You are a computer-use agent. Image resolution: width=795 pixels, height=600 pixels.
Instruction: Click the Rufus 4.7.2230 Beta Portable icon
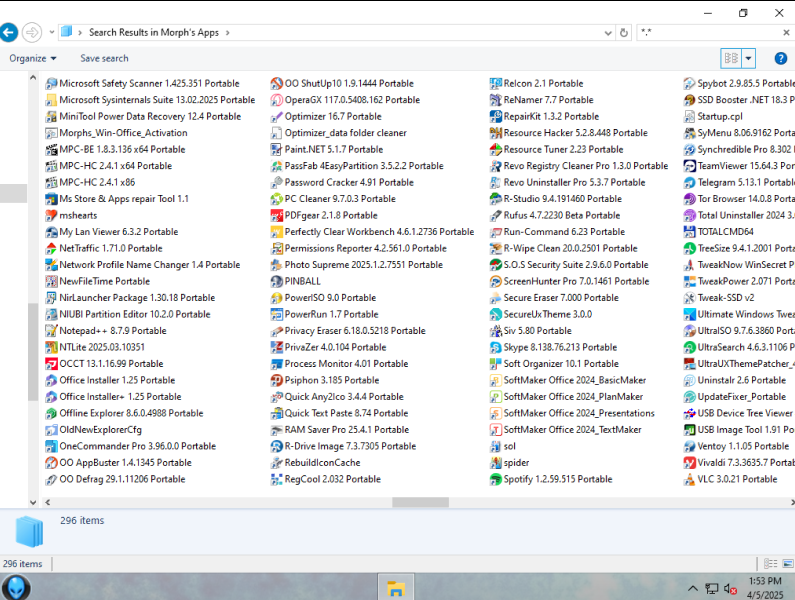[495, 216]
